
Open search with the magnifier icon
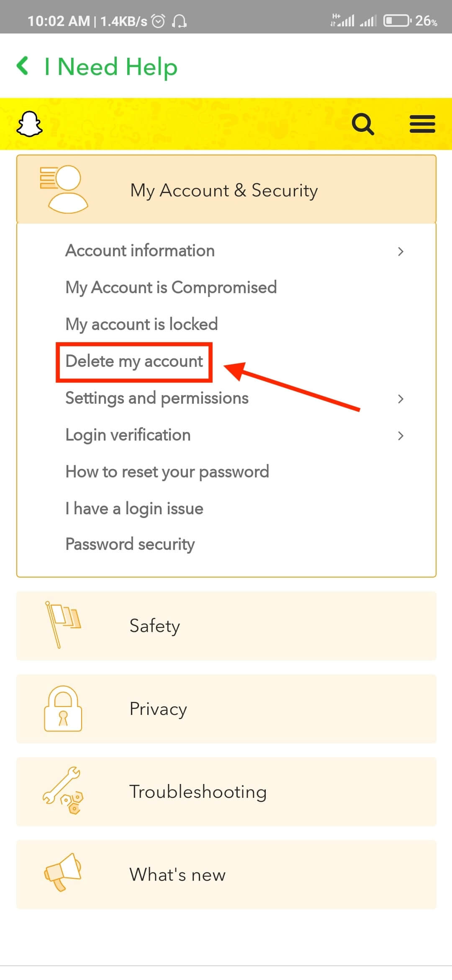[363, 124]
